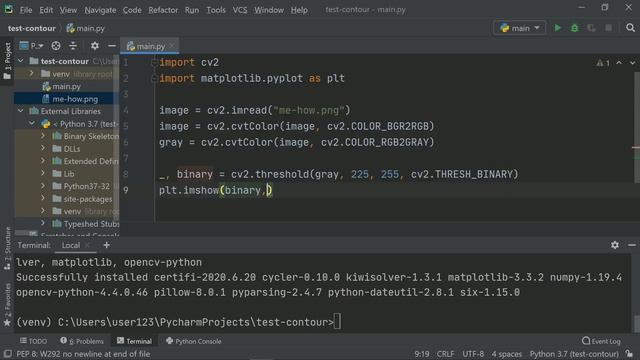Image resolution: width=640 pixels, height=360 pixels.
Task: Expand the DLLs folder
Action: (x=43, y=149)
